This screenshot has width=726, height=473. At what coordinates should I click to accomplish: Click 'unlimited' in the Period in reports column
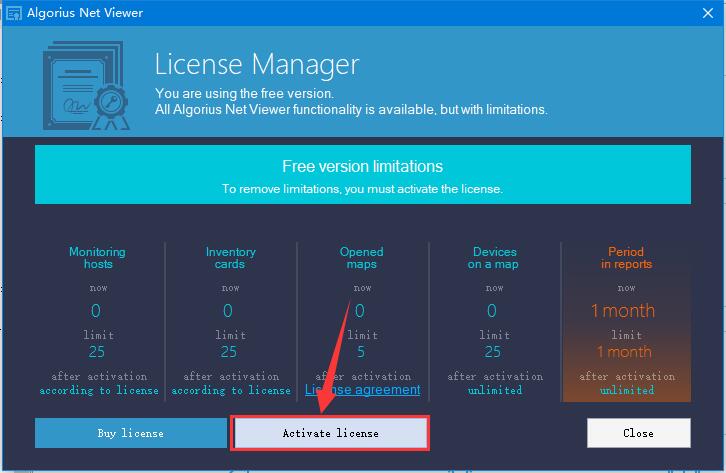tap(627, 390)
